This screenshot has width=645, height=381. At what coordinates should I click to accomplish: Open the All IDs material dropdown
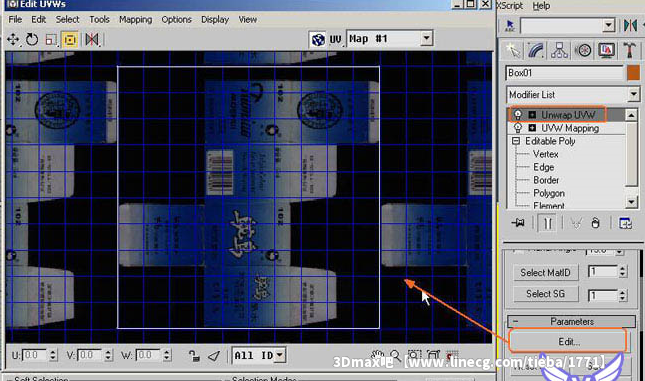(x=280, y=355)
